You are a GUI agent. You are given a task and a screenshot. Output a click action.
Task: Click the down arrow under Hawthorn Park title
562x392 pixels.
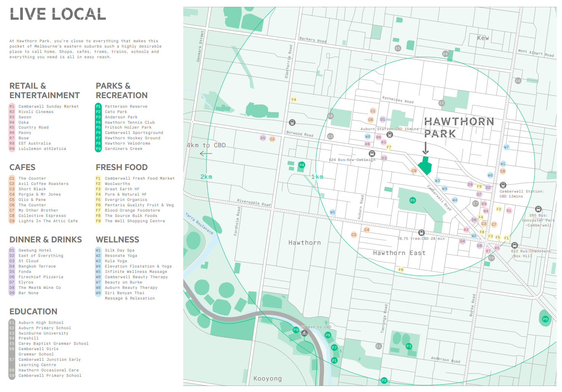click(426, 148)
